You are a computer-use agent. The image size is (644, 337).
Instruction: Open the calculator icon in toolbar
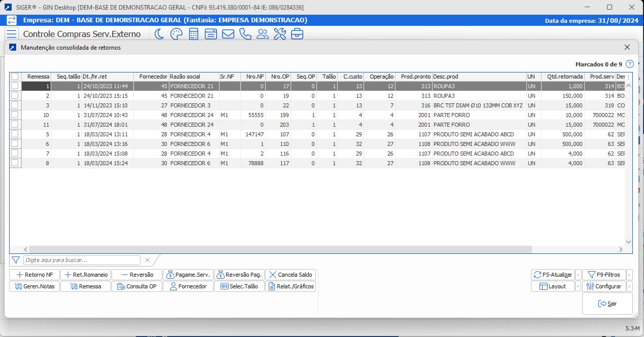tap(193, 34)
